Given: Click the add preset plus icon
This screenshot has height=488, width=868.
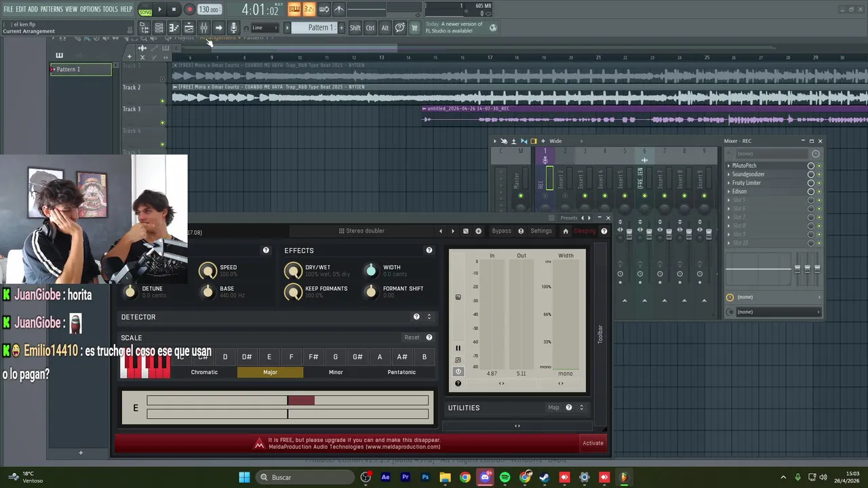Looking at the screenshot, I should (478, 231).
